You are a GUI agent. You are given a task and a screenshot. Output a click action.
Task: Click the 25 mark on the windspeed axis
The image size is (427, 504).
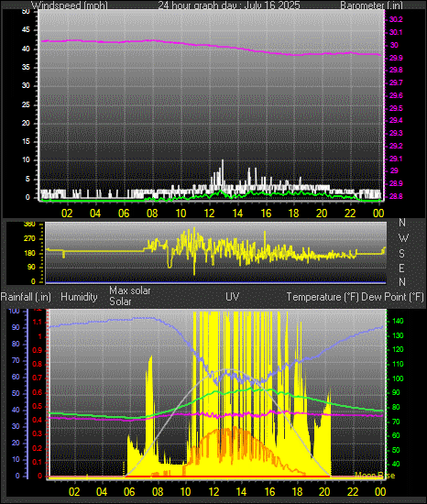coord(26,104)
